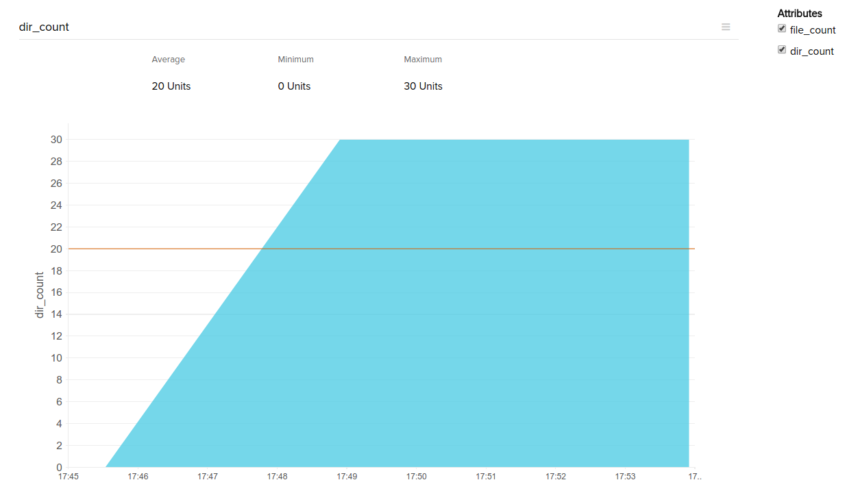Click the 17:45 x-axis time label
This screenshot has height=504, width=847.
click(69, 476)
